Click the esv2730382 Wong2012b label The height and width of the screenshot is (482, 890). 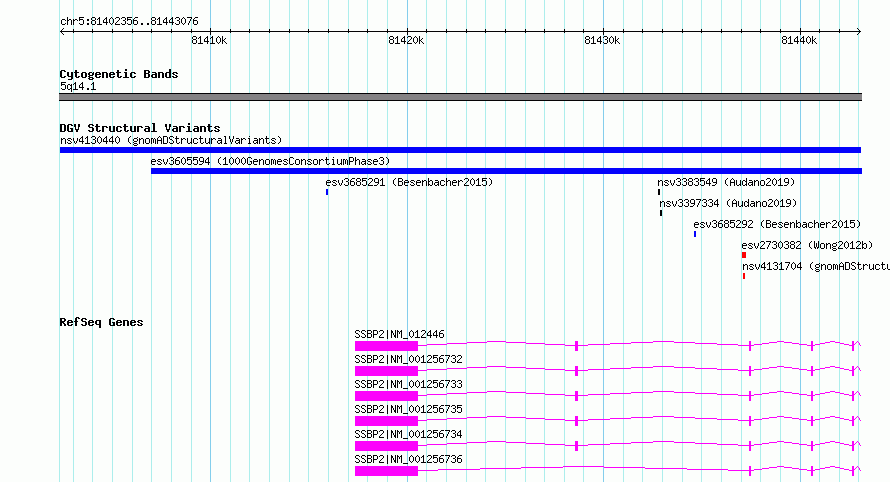point(807,245)
